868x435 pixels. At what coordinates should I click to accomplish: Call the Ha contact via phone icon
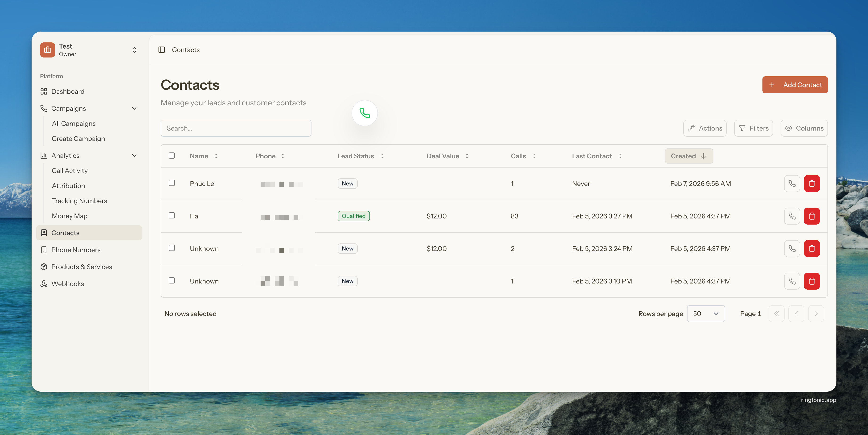coord(791,216)
